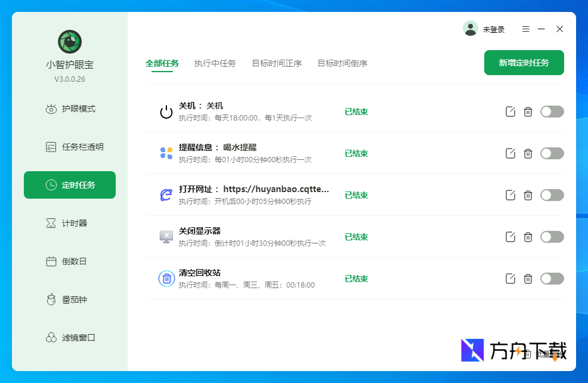
Task: Turn on the 关闭显示器 task switch
Action: coord(552,236)
